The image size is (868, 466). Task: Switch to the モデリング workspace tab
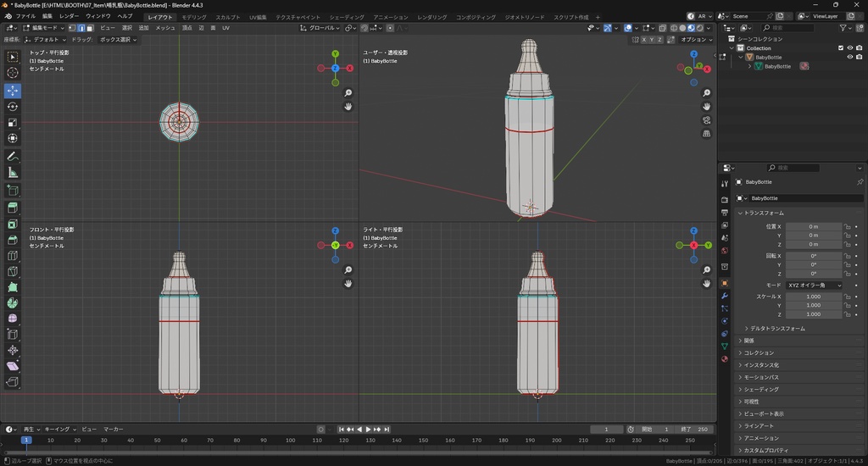pos(194,17)
